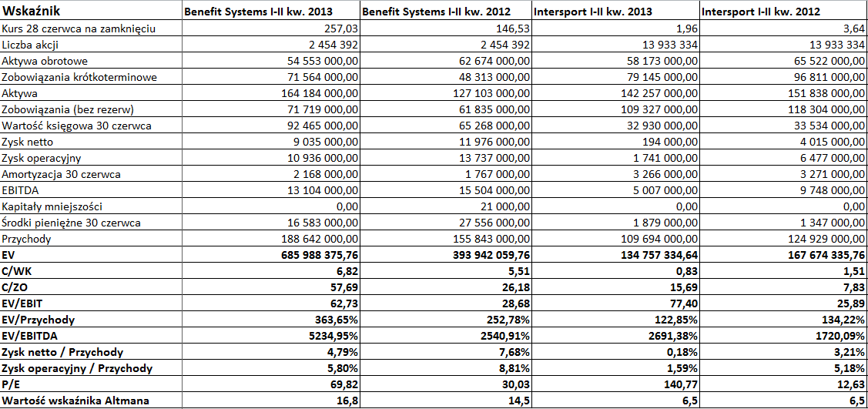Select the cell with value 6,82

270,272
